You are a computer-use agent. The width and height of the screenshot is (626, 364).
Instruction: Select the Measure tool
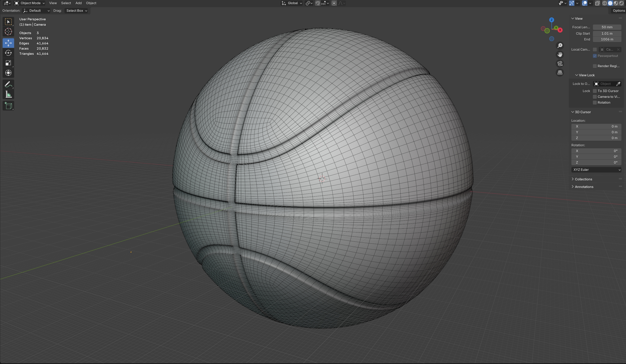pos(8,94)
